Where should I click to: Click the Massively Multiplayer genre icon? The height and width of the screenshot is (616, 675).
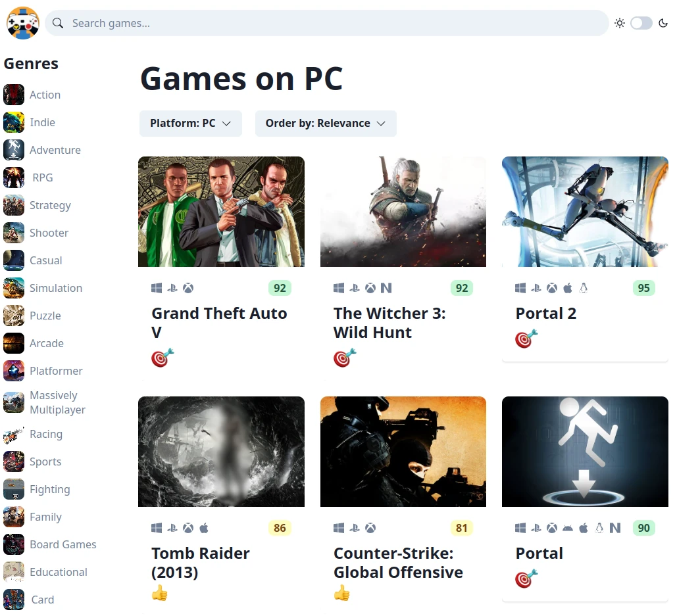click(14, 402)
